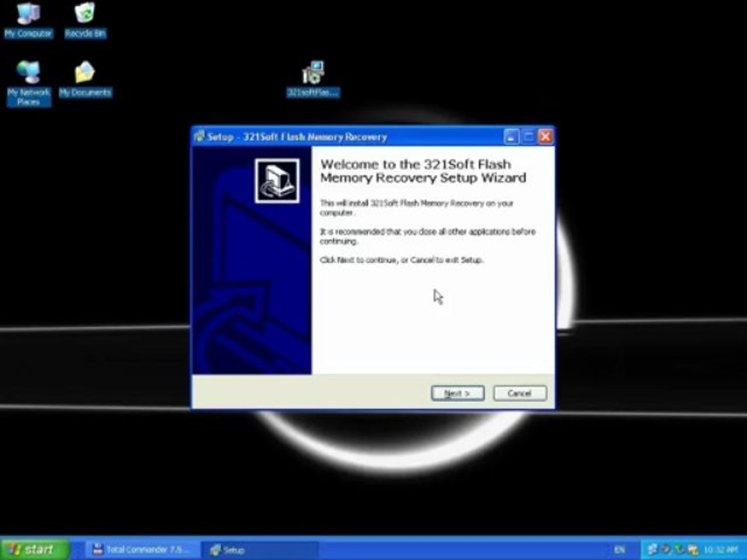This screenshot has width=747, height=560.
Task: Select the My Documents desktop icon
Action: pyautogui.click(x=86, y=79)
